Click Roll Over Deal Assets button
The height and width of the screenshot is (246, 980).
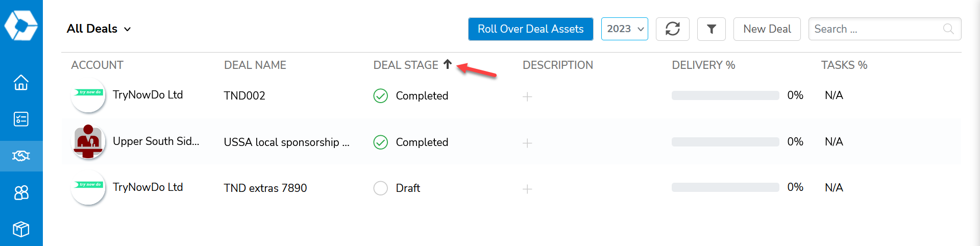531,29
